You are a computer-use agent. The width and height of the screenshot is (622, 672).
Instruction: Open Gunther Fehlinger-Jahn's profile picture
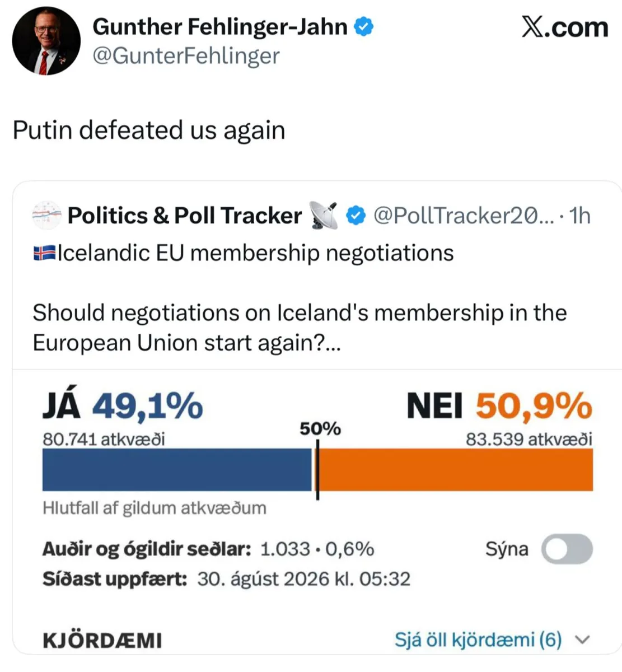point(46,41)
